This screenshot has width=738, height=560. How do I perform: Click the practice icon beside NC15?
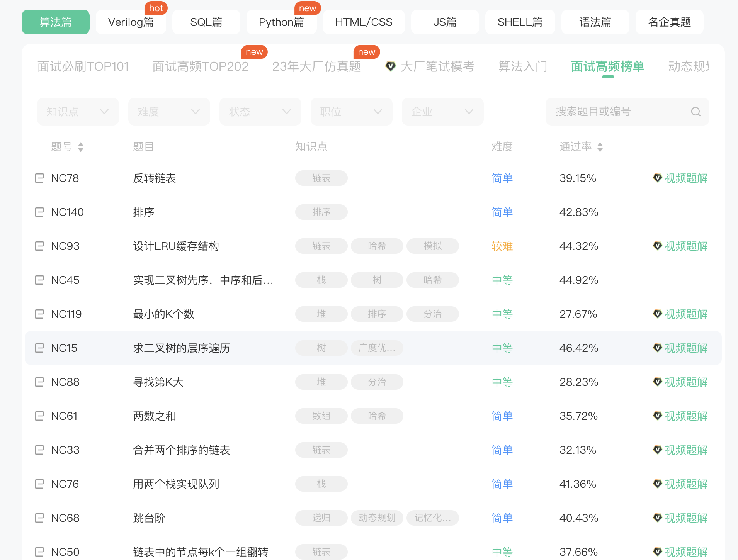(x=39, y=348)
